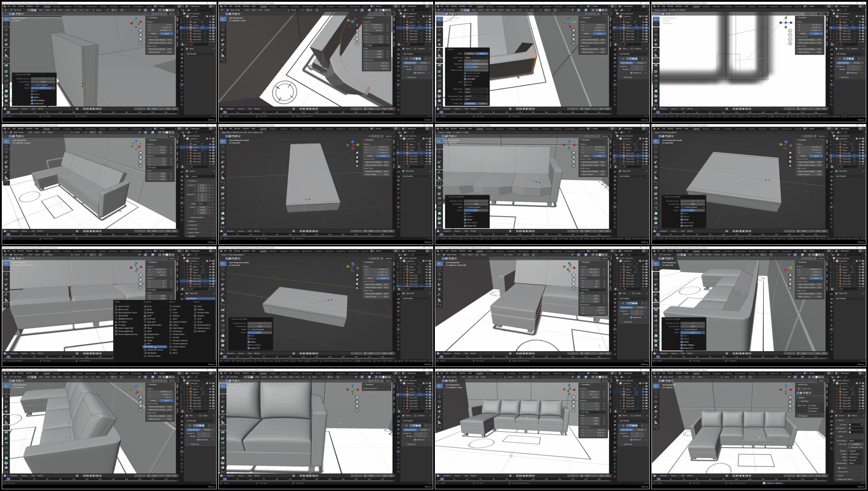
Task: Open the Modifiers wrench tab in the Bevel panel frame
Action: click(615, 84)
